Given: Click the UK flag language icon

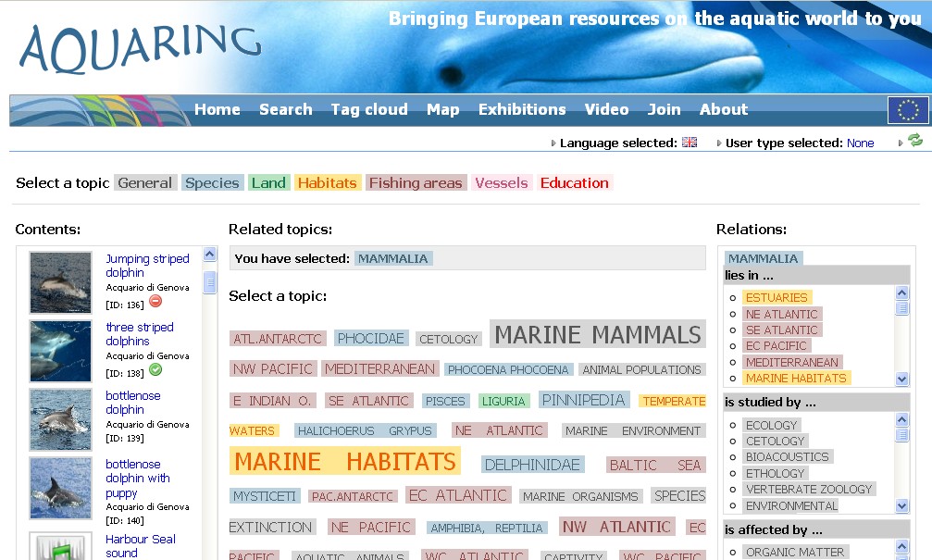Looking at the screenshot, I should (x=690, y=143).
